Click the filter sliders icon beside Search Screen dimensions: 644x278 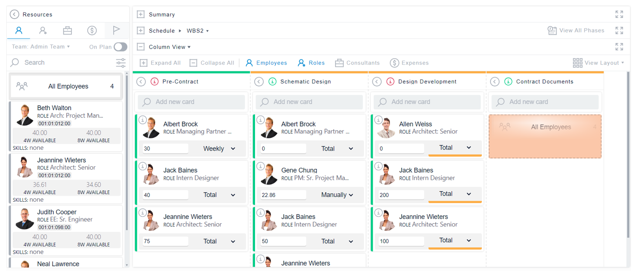(121, 62)
